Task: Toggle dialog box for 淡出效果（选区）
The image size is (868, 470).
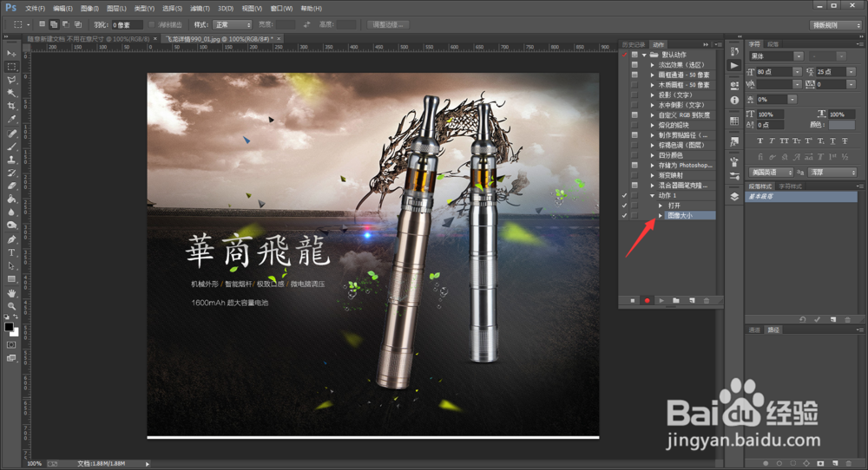Action: click(635, 65)
